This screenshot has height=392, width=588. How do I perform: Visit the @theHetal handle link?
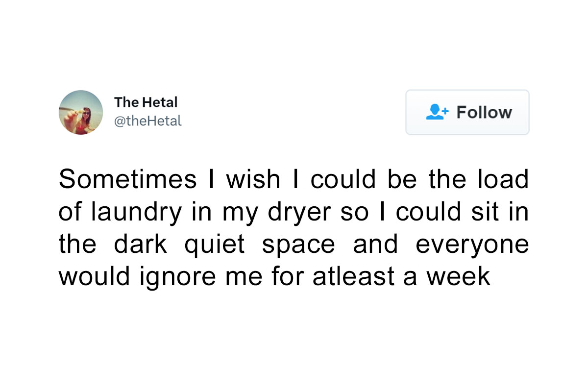point(148,121)
